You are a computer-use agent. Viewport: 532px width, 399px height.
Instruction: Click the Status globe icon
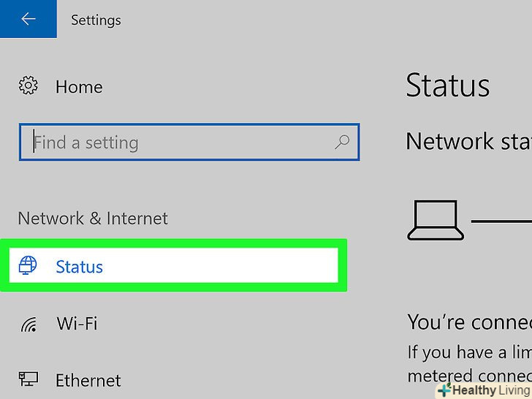point(28,267)
